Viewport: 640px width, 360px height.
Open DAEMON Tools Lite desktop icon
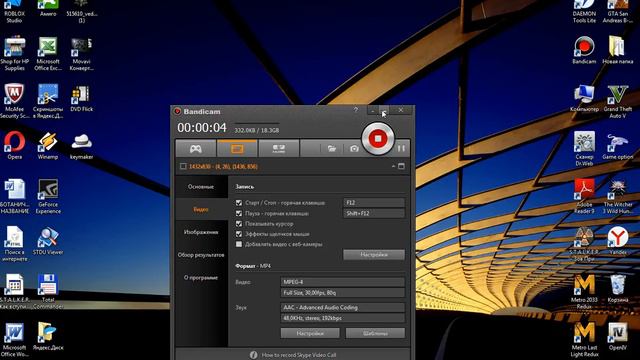(x=584, y=11)
